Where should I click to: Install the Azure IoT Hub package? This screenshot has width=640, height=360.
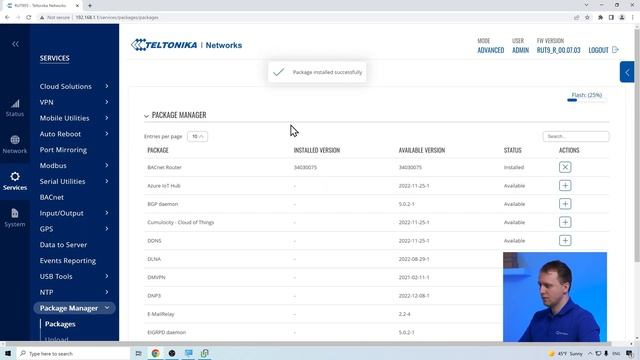tap(565, 185)
